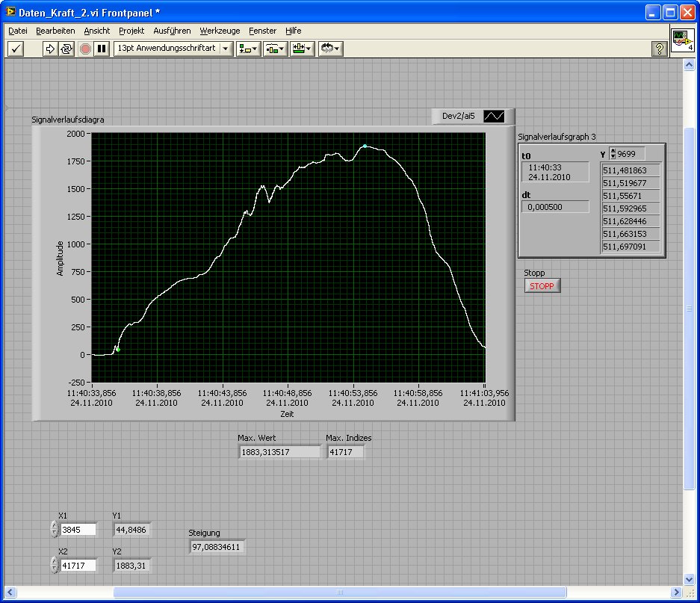Click the VI icon in top-right corner
The height and width of the screenshot is (603, 700).
(x=681, y=40)
